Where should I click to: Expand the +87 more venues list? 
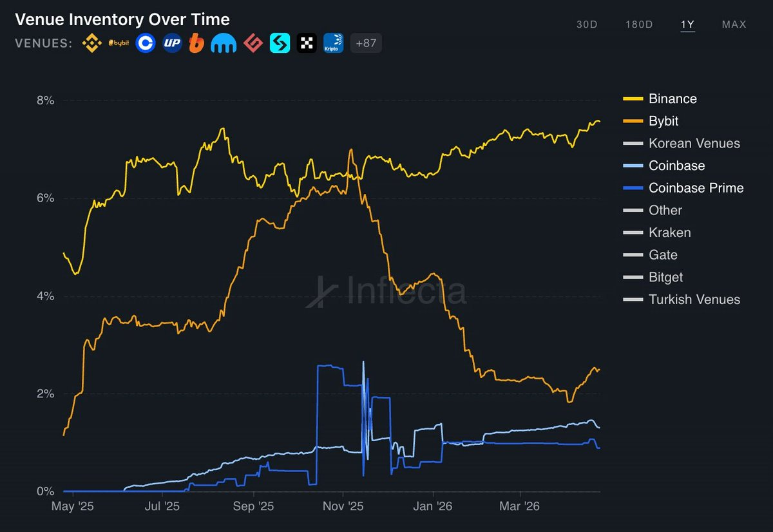[x=366, y=44]
